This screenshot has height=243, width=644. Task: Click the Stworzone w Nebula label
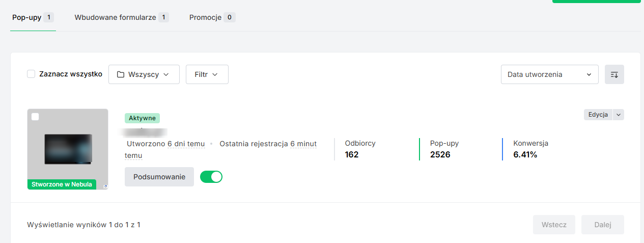[62, 184]
